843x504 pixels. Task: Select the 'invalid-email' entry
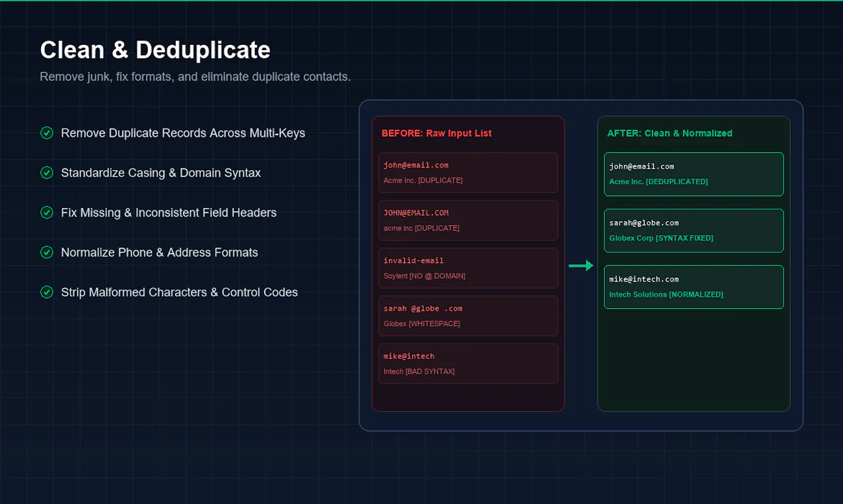tap(414, 261)
